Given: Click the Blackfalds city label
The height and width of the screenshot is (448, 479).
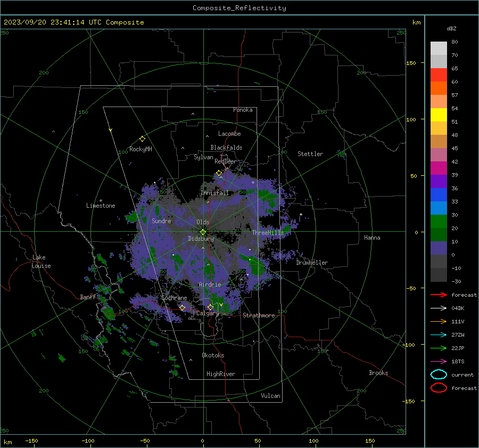Looking at the screenshot, I should coord(226,148).
